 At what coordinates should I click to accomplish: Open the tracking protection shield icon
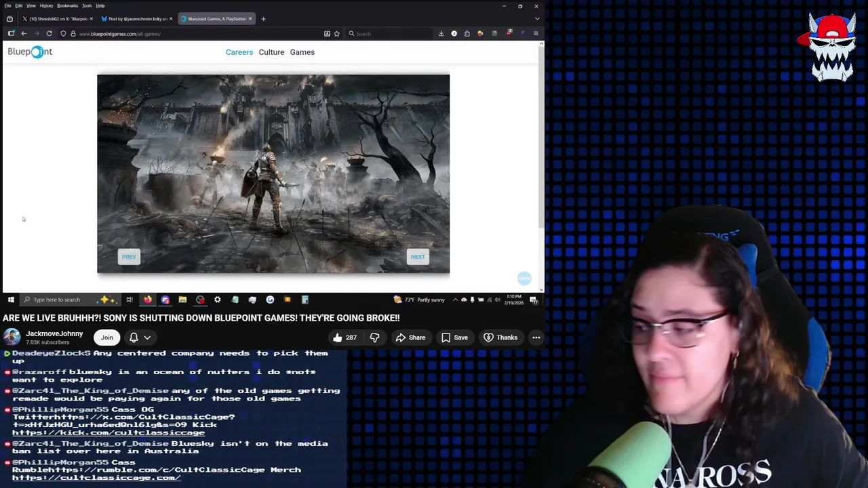tap(63, 33)
